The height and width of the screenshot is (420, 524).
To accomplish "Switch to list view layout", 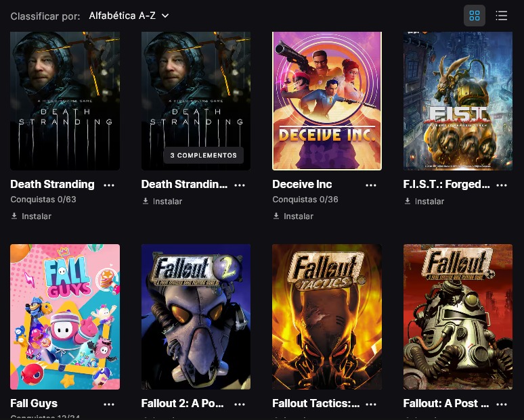I will click(502, 16).
